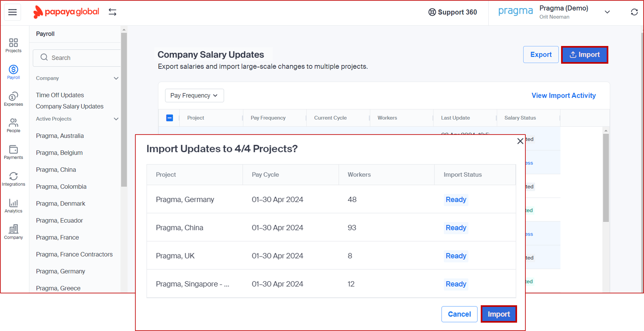The height and width of the screenshot is (331, 644).
Task: Open Pragma, Australia project
Action: click(60, 136)
